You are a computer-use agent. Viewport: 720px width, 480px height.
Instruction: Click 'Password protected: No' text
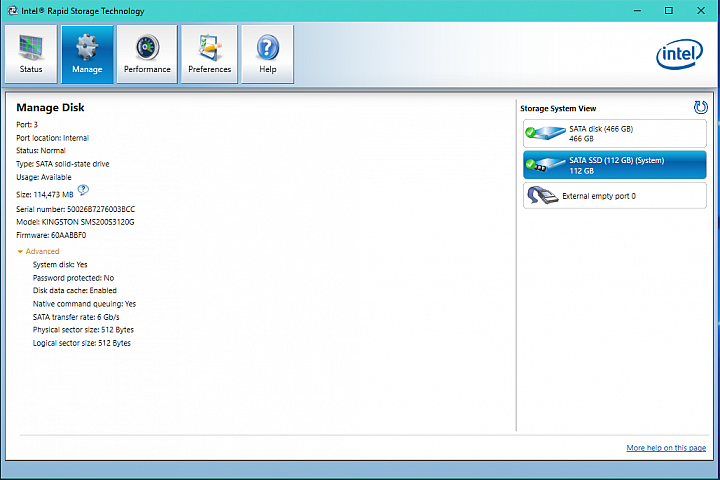pos(73,278)
